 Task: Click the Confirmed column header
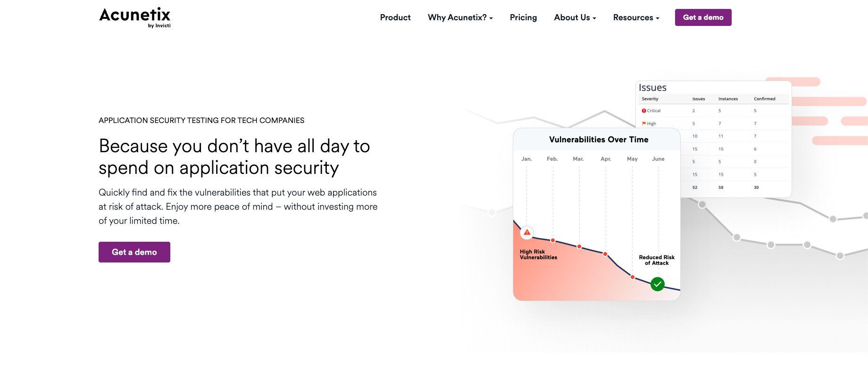click(764, 99)
